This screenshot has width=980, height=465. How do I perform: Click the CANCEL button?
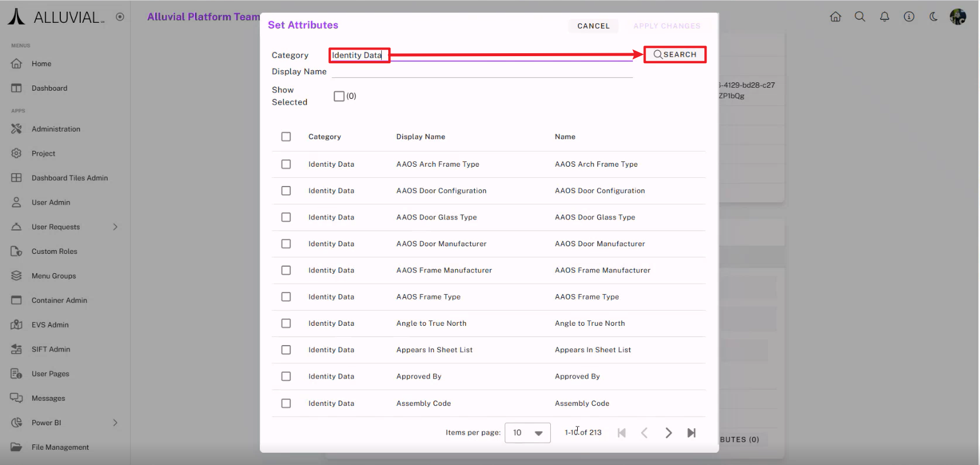[593, 26]
